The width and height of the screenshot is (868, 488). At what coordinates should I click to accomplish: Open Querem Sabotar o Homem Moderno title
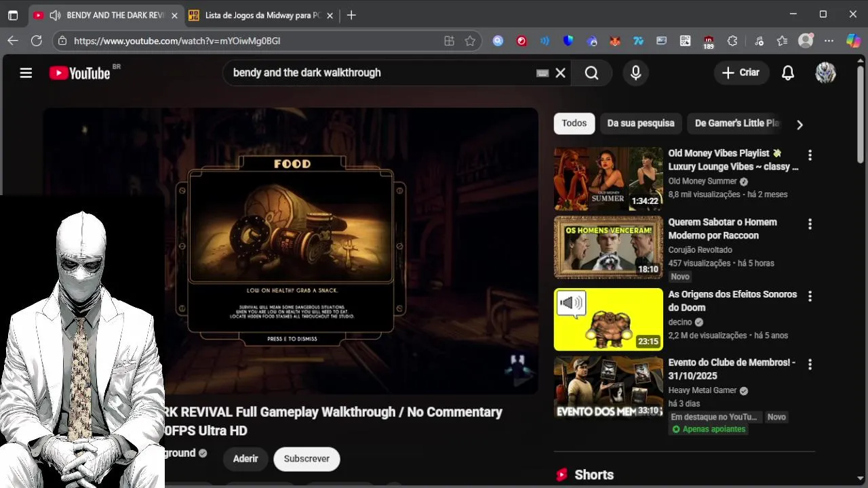click(x=723, y=228)
